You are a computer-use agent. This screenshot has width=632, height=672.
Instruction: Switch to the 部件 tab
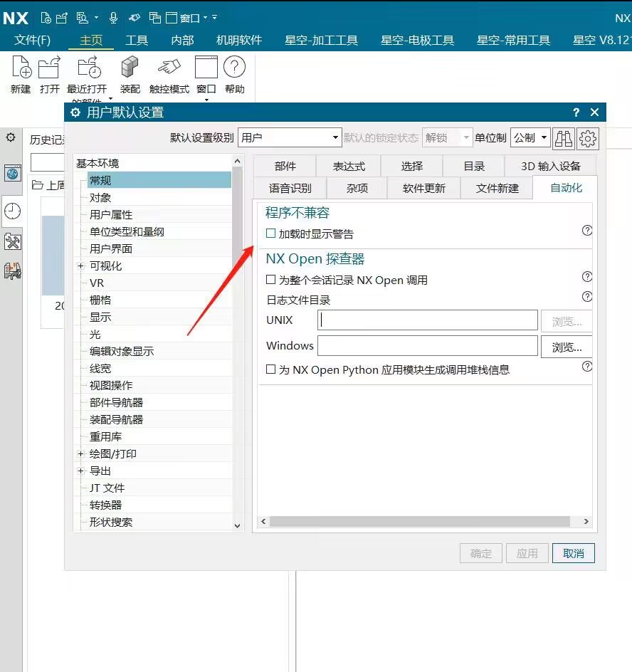click(285, 167)
